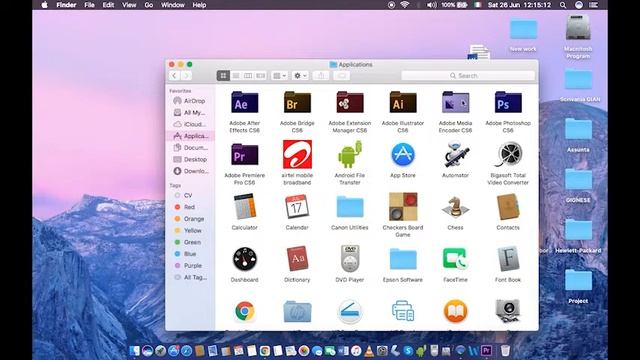This screenshot has width=640, height=360.
Task: Select the Canon Utilities folder
Action: (350, 207)
